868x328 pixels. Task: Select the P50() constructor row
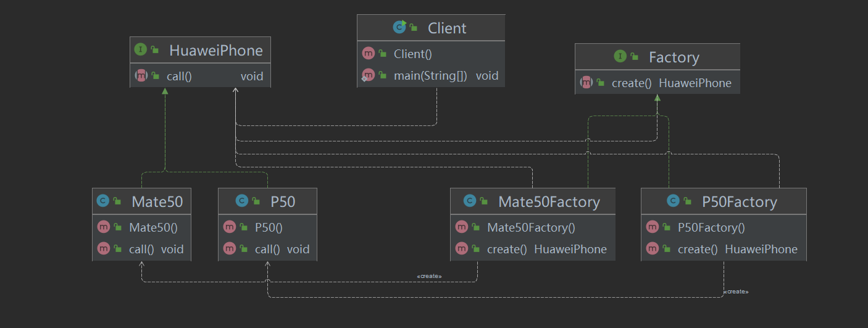[x=267, y=227]
